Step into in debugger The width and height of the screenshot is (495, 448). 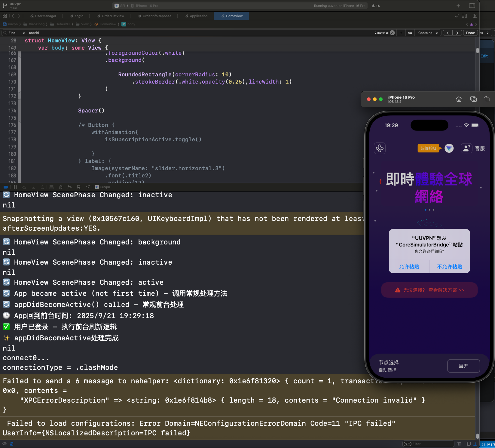point(33,187)
